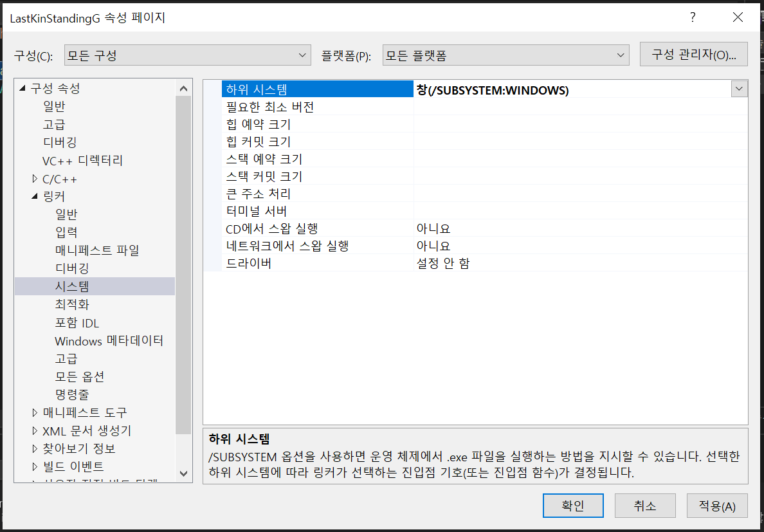This screenshot has width=764, height=532.
Task: Select the 힙 예약 크기 property
Action: click(x=318, y=124)
